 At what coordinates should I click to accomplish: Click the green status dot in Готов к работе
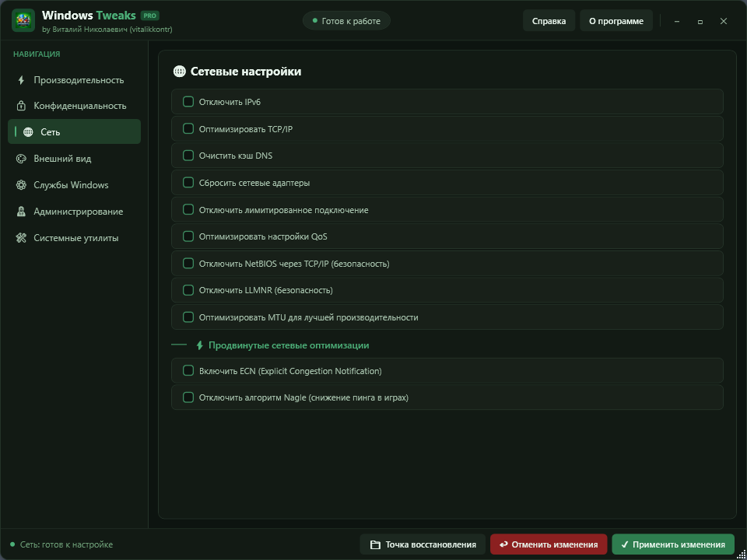tap(315, 21)
